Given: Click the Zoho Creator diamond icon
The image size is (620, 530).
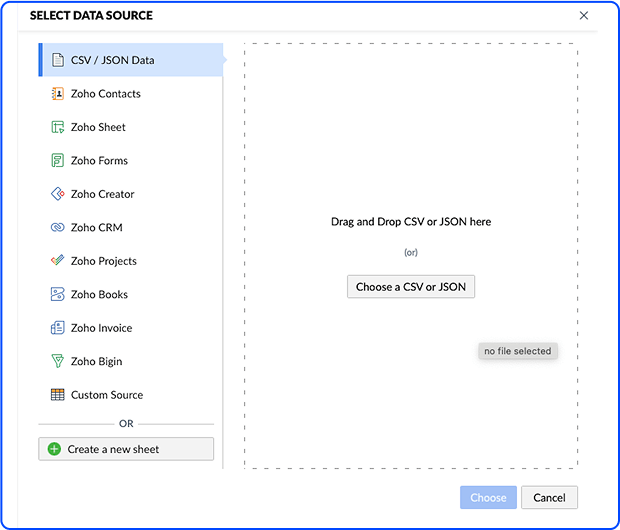Looking at the screenshot, I should (58, 194).
